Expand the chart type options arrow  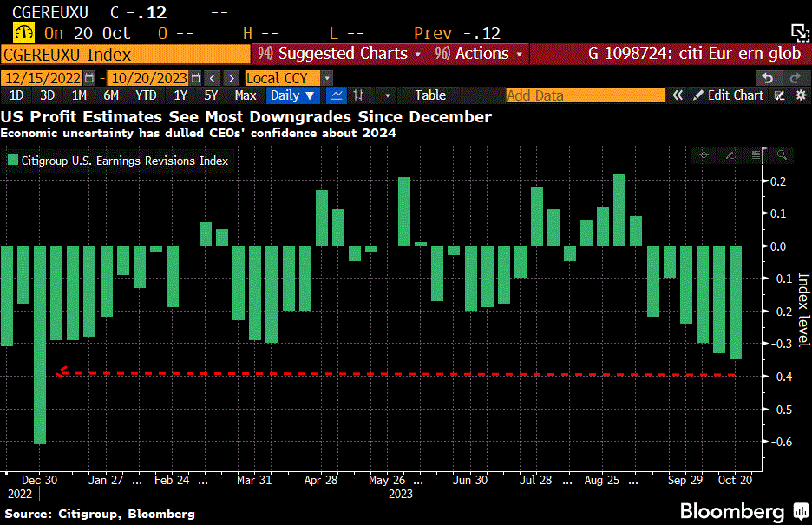pos(387,95)
